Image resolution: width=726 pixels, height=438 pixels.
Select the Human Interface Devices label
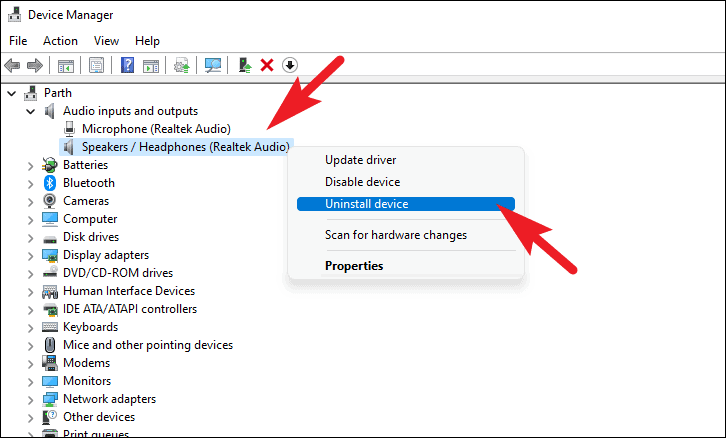point(129,291)
